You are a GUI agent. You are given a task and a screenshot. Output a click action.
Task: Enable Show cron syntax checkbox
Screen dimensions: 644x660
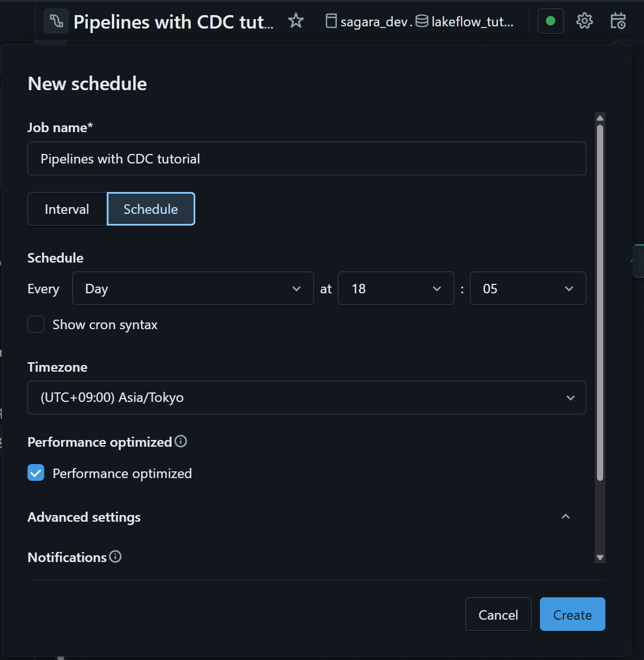tap(36, 324)
